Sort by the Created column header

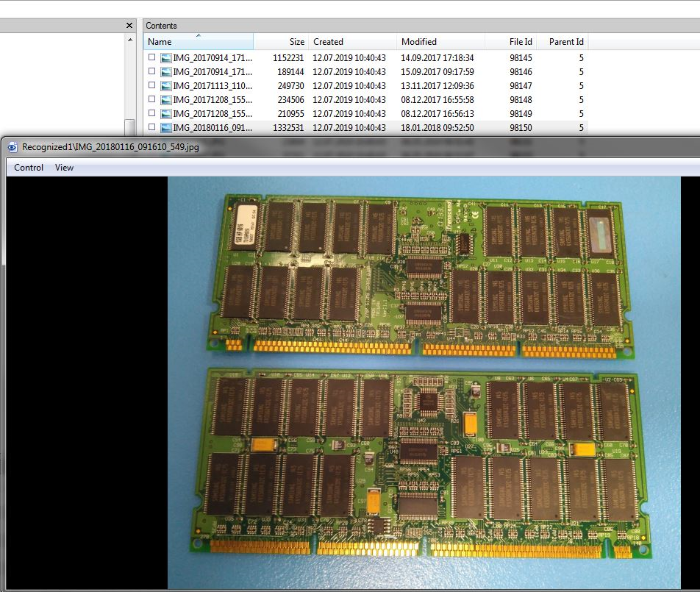(x=328, y=42)
